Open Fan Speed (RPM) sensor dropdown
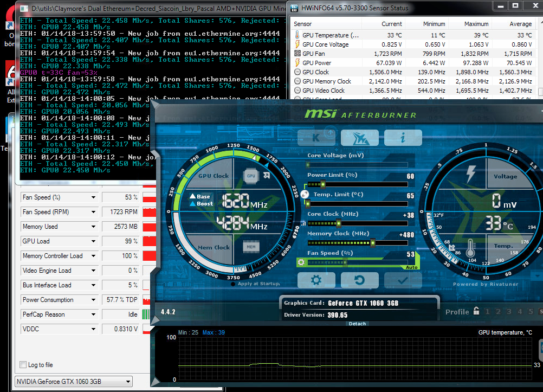Image resolution: width=543 pixels, height=392 pixels. pos(94,212)
